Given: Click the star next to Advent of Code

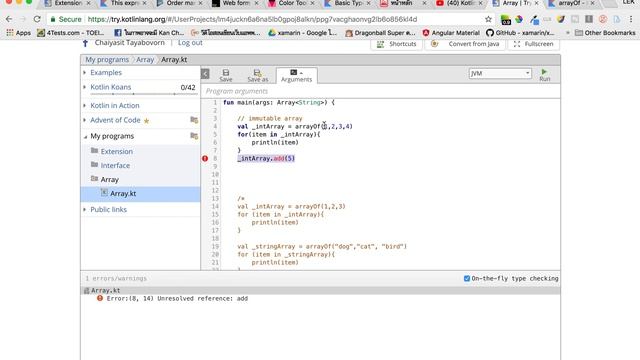Looking at the screenshot, I should tap(147, 121).
